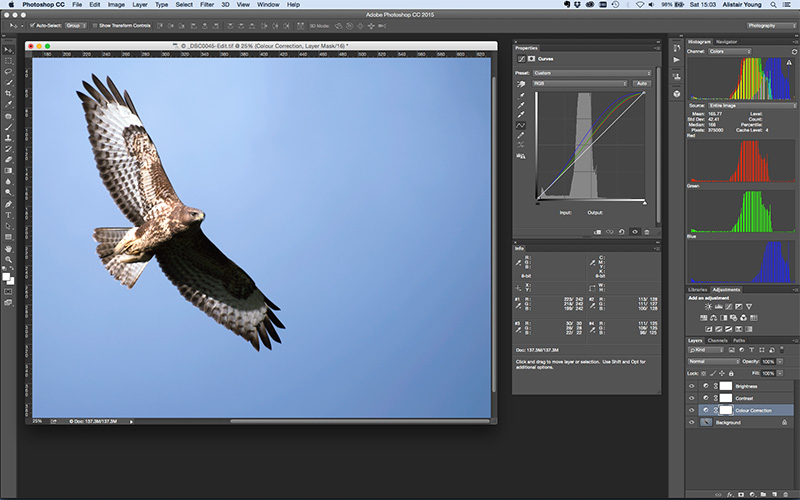800x500 pixels.
Task: Clip the adjustment to the layer below
Action: click(x=597, y=232)
